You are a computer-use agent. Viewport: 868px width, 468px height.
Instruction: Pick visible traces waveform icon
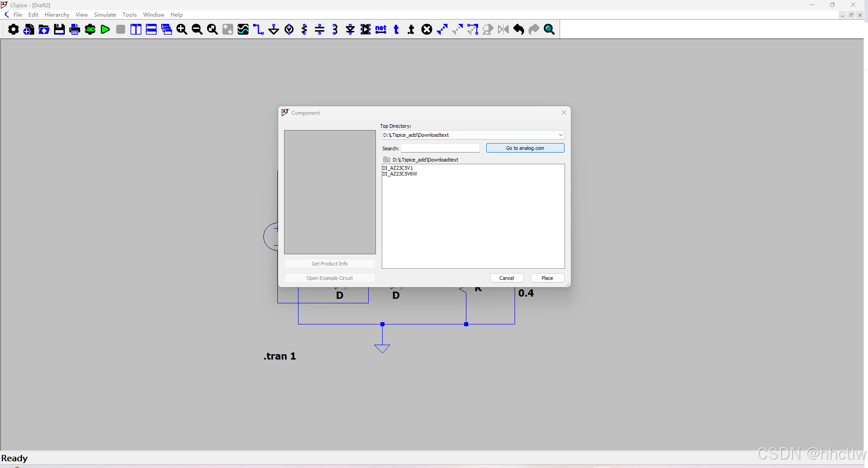pos(243,30)
